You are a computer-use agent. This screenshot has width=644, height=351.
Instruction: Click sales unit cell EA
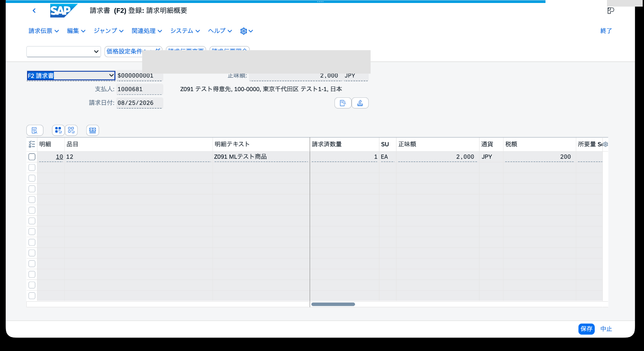coord(387,157)
